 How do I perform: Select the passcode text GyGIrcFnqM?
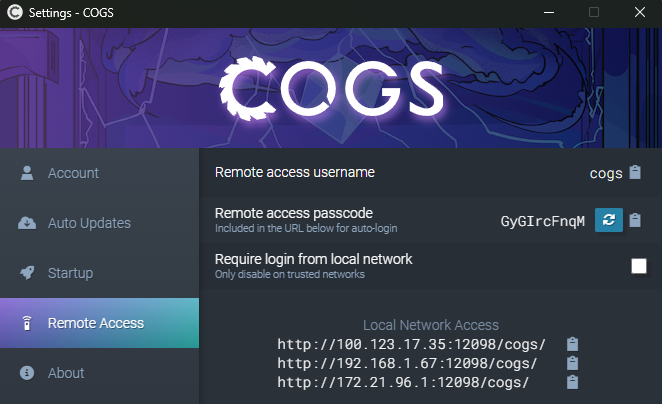click(x=543, y=221)
